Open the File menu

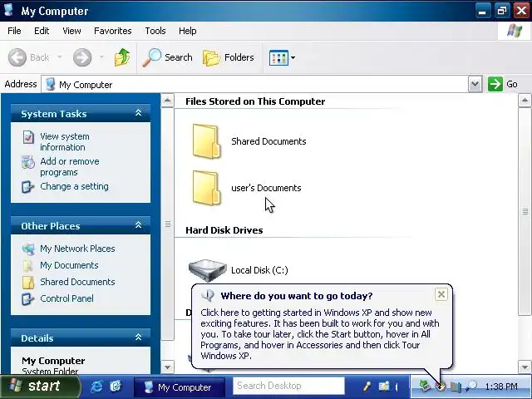click(14, 31)
